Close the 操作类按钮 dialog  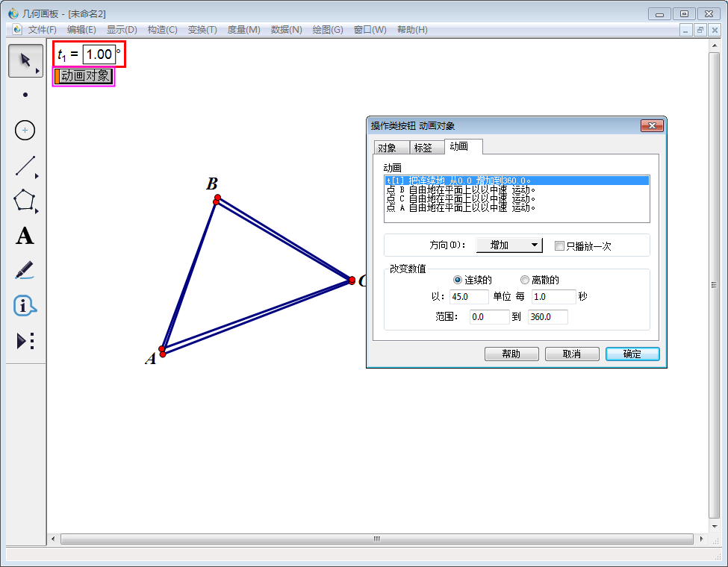pyautogui.click(x=652, y=126)
